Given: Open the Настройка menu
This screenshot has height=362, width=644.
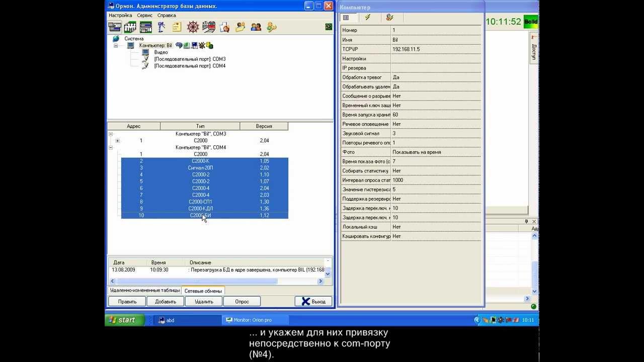Looking at the screenshot, I should tap(120, 16).
